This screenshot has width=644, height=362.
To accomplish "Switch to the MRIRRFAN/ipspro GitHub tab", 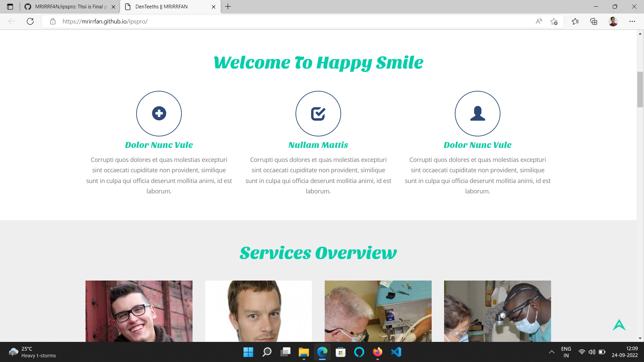I will click(70, 7).
